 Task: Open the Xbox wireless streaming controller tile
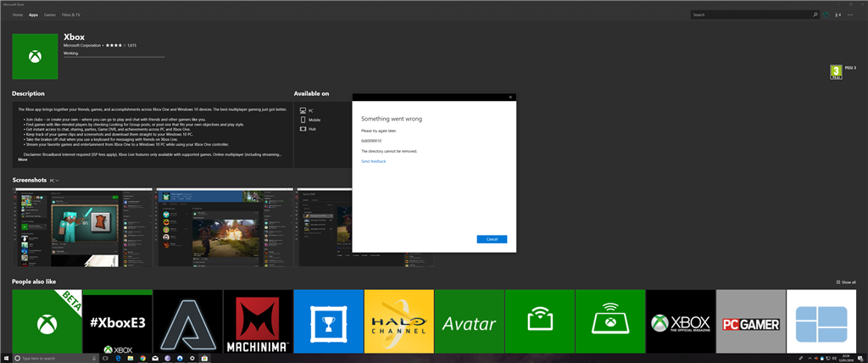(610, 321)
